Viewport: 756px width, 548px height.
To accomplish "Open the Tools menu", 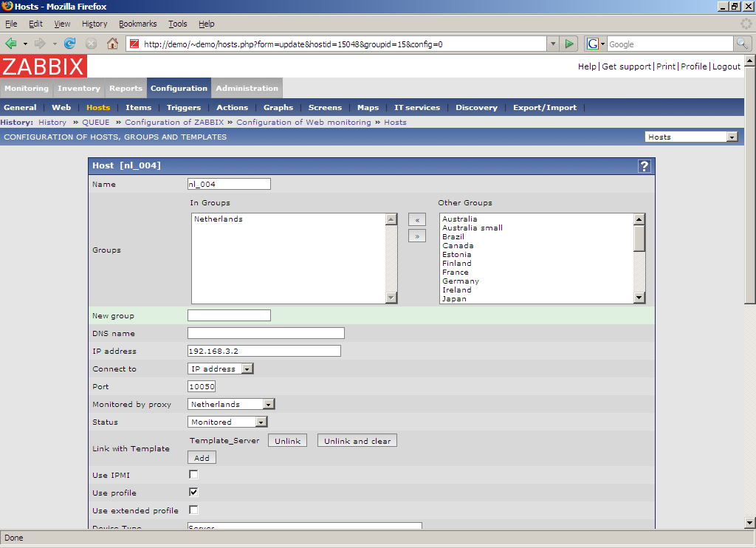I will (177, 24).
